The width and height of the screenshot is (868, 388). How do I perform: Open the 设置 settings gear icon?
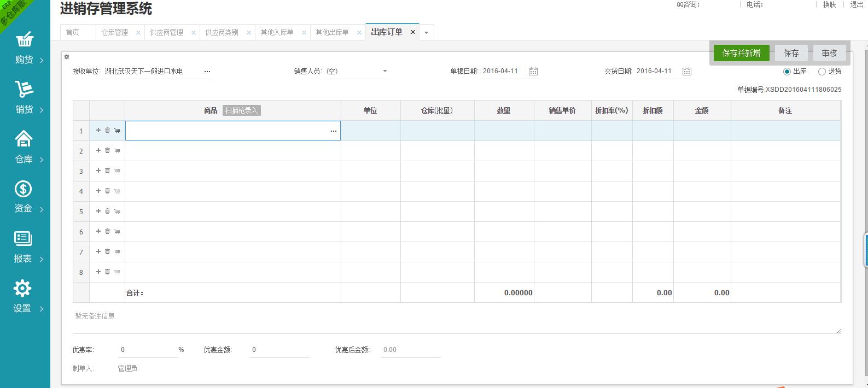coord(22,288)
